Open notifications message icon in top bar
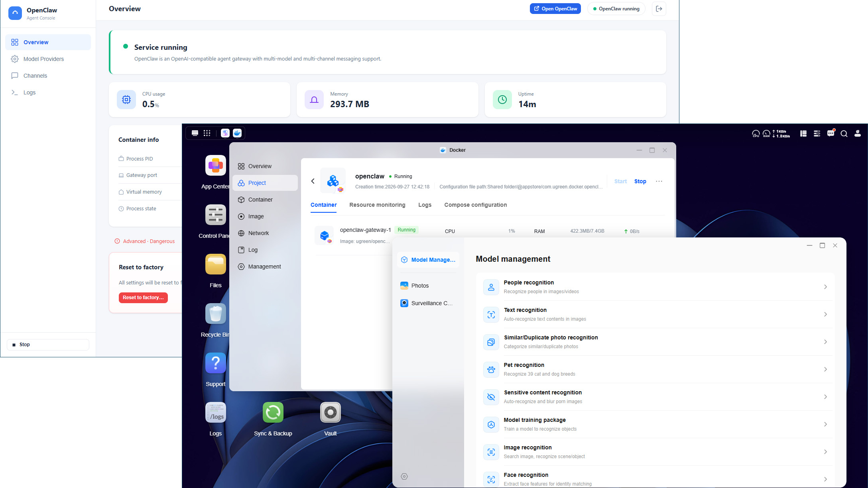The width and height of the screenshot is (868, 488). pos(831,133)
